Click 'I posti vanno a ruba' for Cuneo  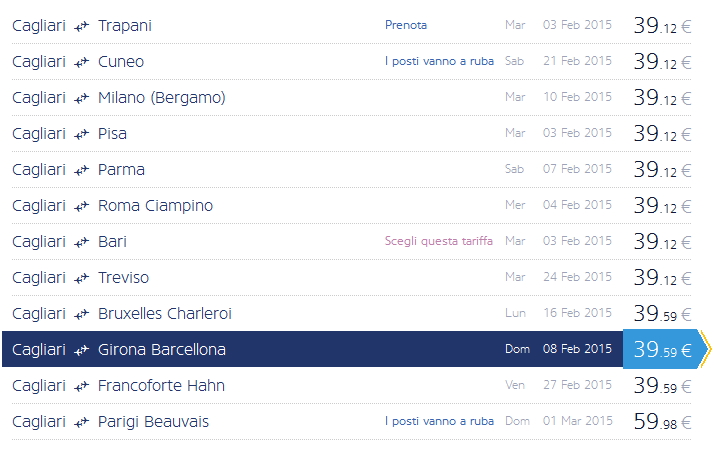click(x=439, y=61)
